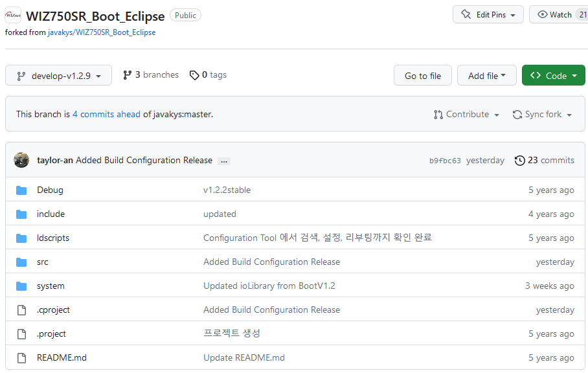This screenshot has height=373, width=588.
Task: Open commit hash b9fbc63
Action: click(445, 161)
